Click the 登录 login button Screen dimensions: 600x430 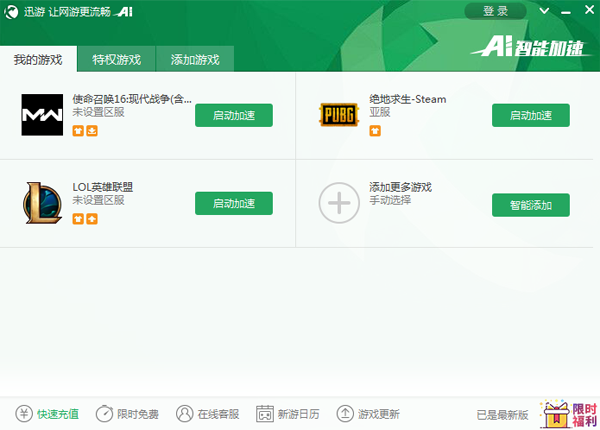[x=495, y=11]
